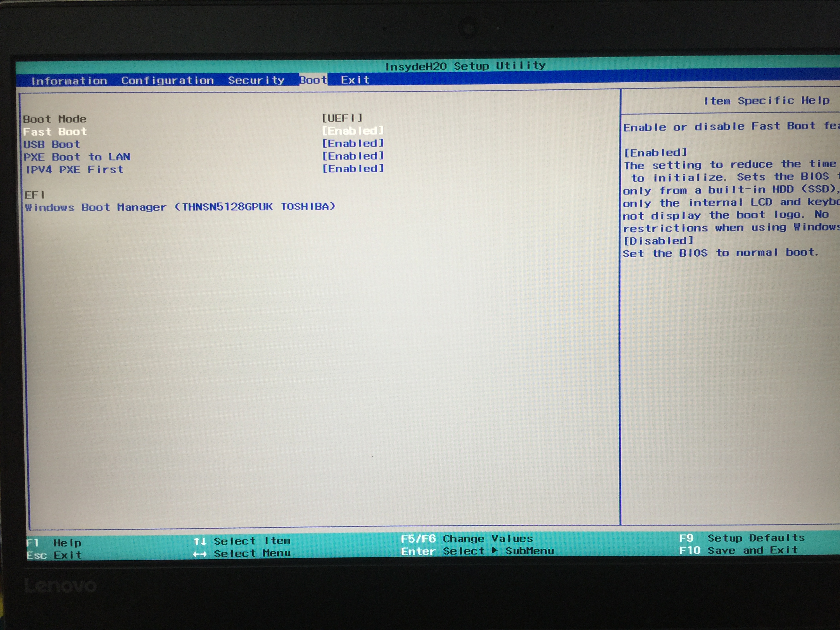This screenshot has height=630, width=840.
Task: Select Windows Boot Manager TOSHIBA entry
Action: tap(180, 207)
